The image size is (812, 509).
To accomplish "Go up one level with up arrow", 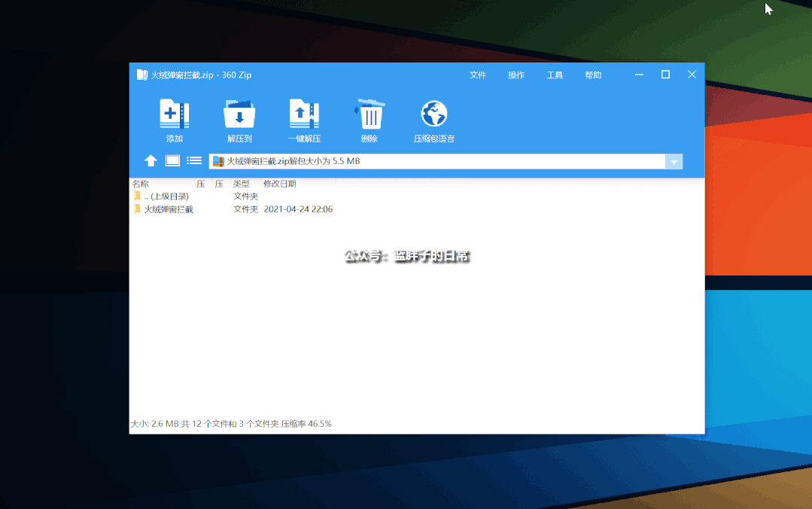I will tap(151, 161).
